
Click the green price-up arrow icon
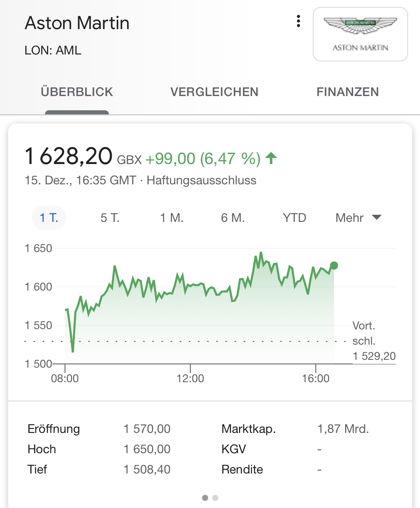point(271,158)
